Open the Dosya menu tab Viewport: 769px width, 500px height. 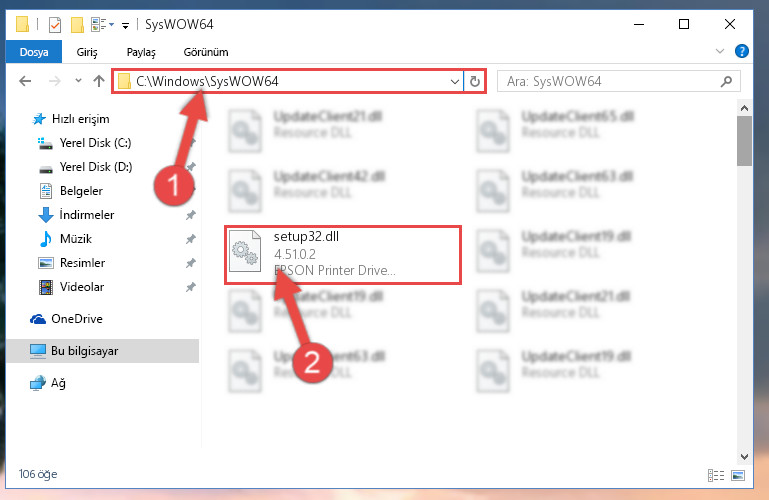coord(34,52)
